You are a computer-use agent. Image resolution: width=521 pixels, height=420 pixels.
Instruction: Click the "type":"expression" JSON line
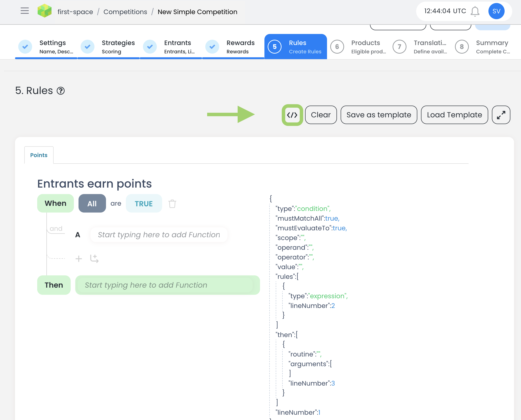pos(318,296)
